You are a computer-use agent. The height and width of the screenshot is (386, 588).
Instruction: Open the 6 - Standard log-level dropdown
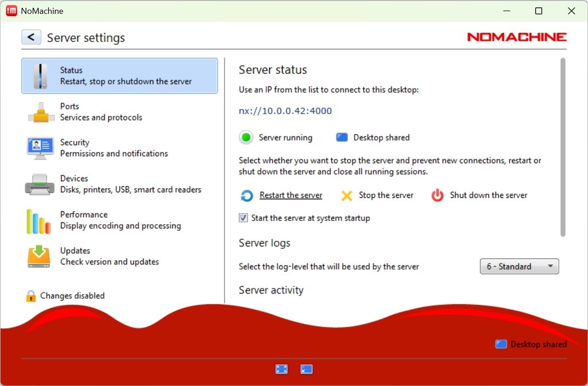(x=519, y=266)
